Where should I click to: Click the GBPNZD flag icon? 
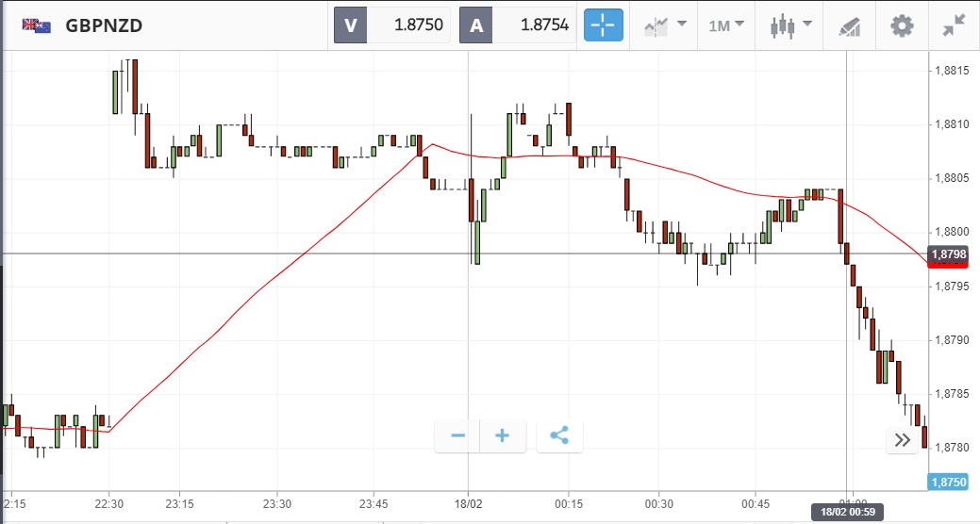point(37,25)
